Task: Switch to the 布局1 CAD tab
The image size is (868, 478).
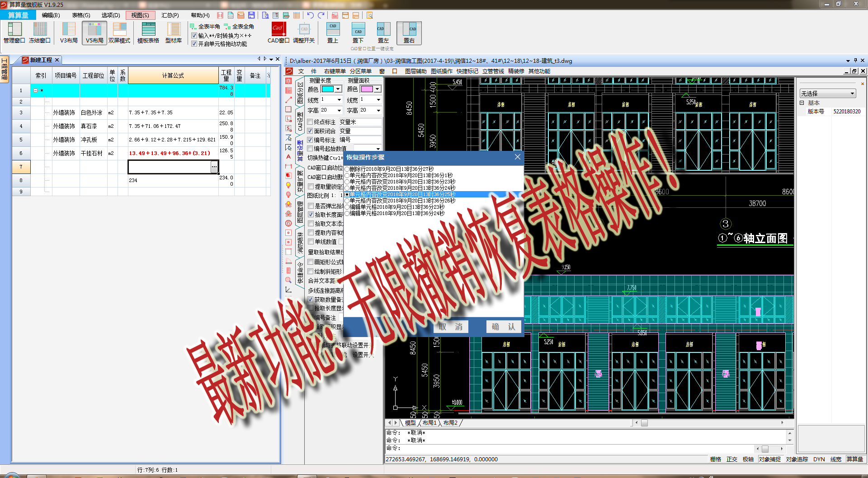Action: [x=429, y=423]
